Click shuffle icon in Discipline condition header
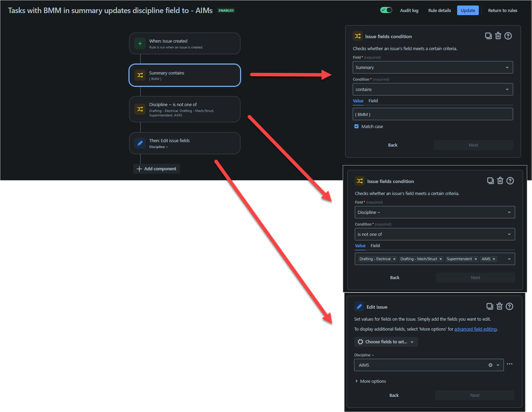This screenshot has height=412, width=532. coord(359,181)
